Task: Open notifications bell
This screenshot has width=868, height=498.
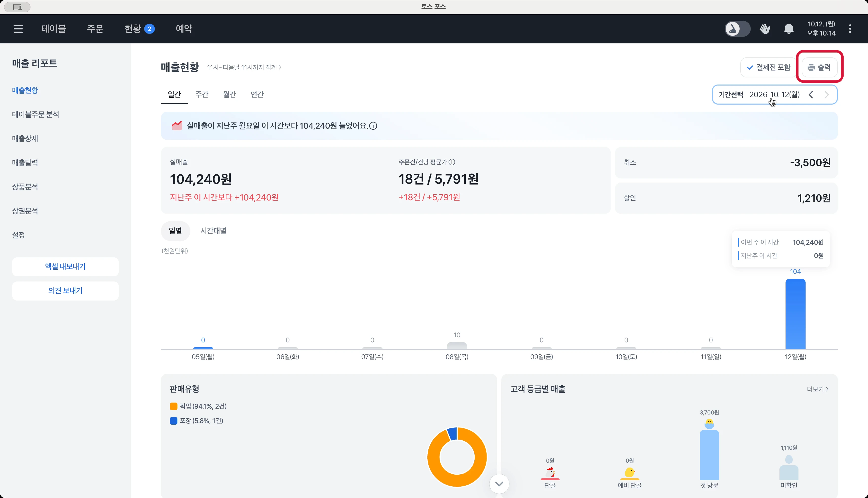Action: [789, 29]
